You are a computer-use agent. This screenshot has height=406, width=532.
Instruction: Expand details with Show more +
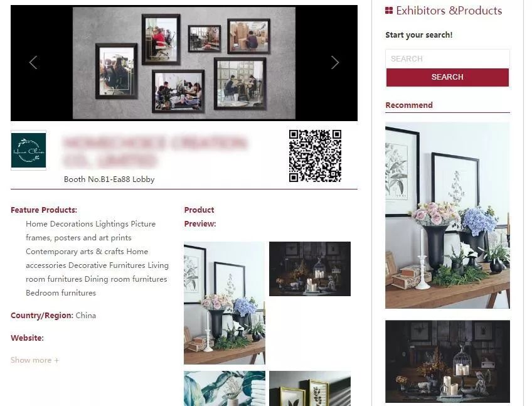[x=35, y=360]
